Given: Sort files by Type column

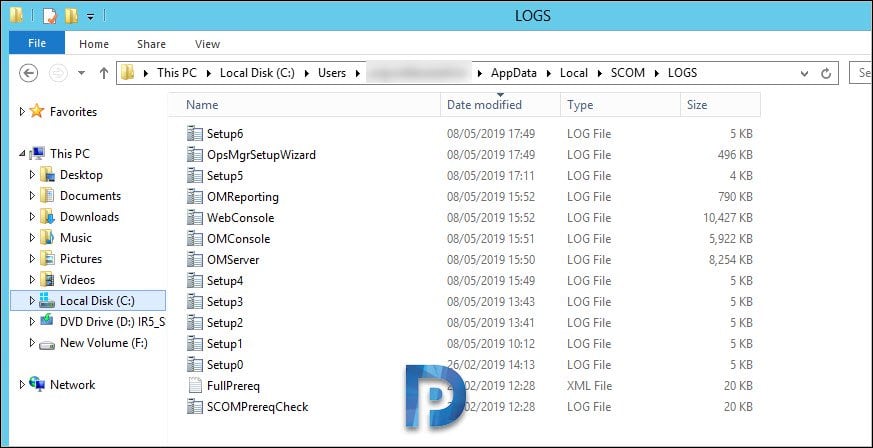Looking at the screenshot, I should pos(620,105).
